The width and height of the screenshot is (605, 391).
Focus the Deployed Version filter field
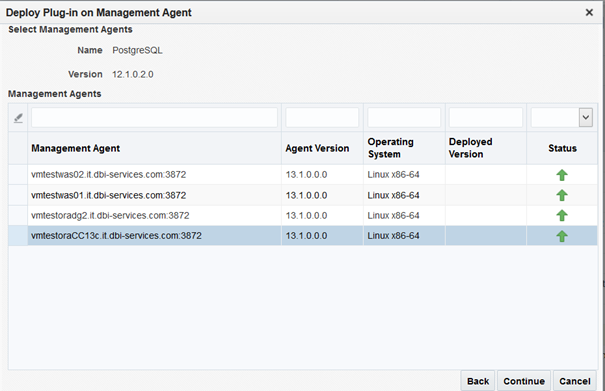pos(486,117)
